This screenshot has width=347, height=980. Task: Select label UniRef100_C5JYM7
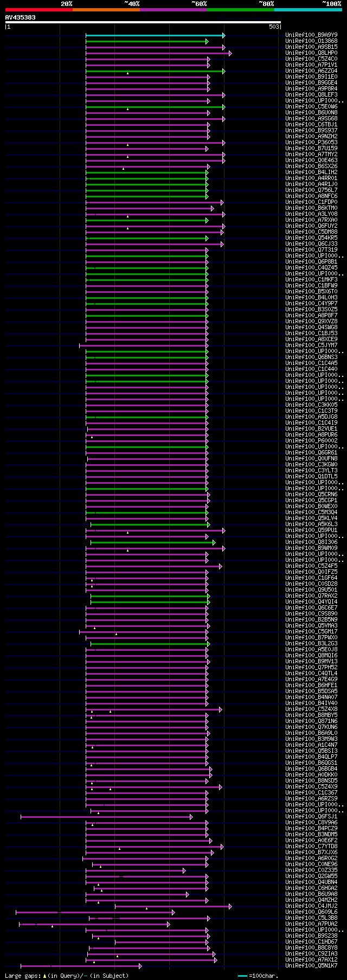311,345
